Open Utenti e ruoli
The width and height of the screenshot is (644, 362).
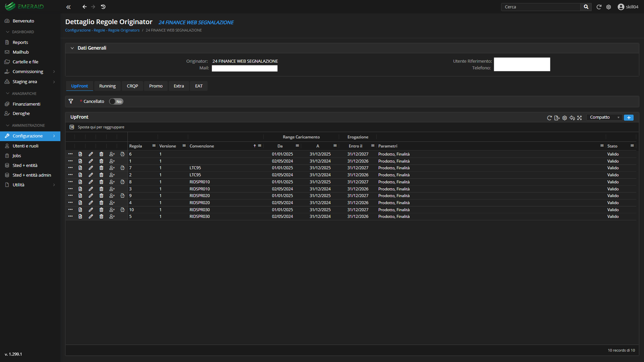point(25,146)
